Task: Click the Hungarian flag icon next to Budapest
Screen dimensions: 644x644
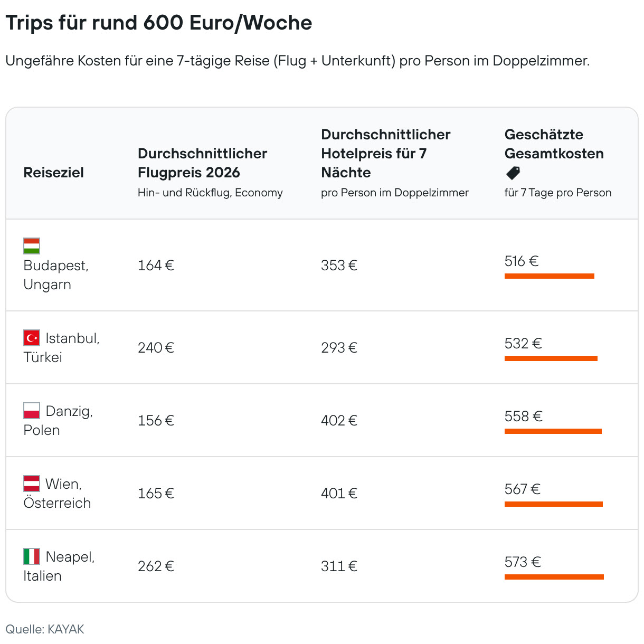Action: 32,246
